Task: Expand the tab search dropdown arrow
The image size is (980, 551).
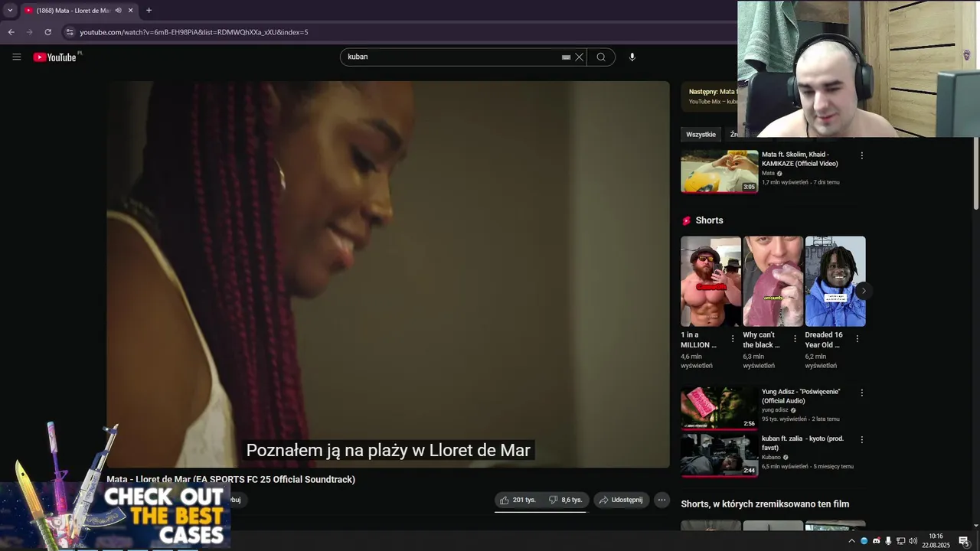Action: click(10, 11)
